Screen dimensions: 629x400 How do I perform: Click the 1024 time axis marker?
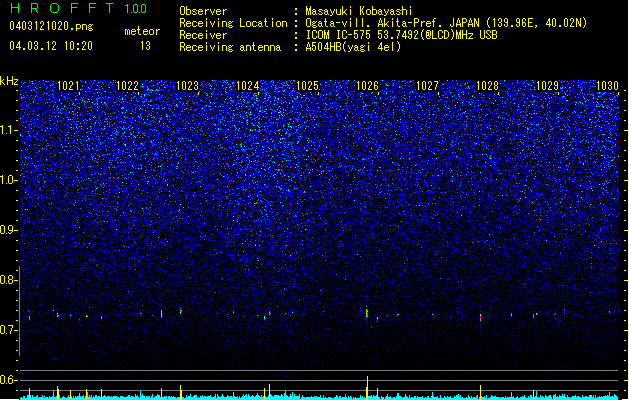pyautogui.click(x=248, y=86)
